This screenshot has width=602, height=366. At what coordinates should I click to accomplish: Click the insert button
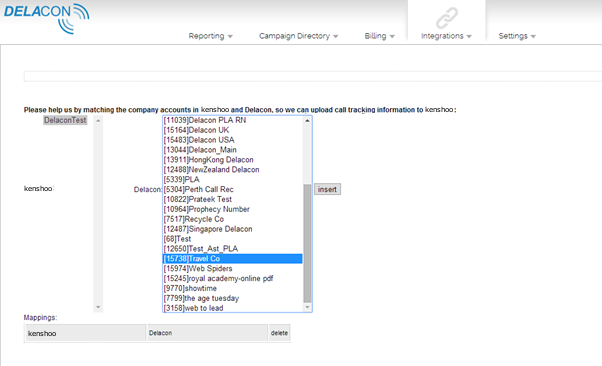click(x=327, y=189)
